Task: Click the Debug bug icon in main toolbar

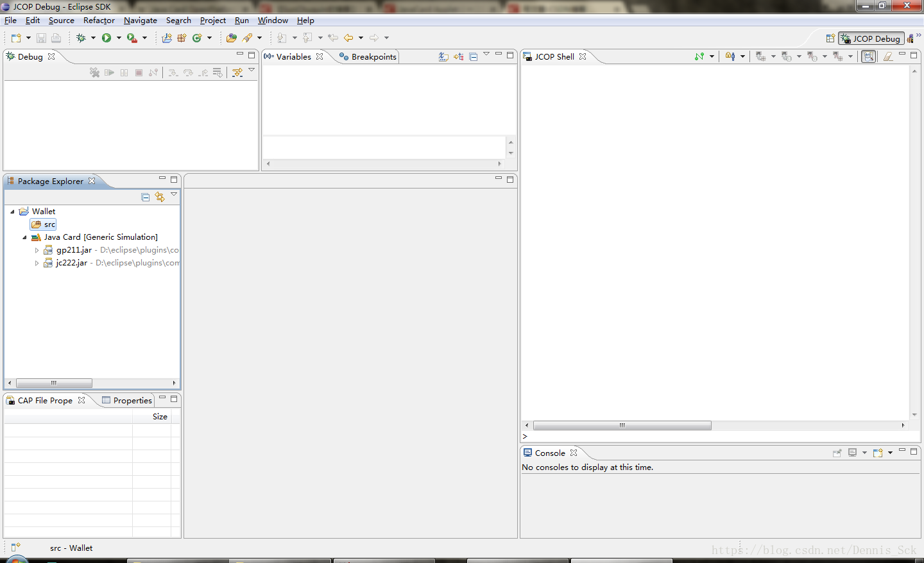Action: pos(81,38)
